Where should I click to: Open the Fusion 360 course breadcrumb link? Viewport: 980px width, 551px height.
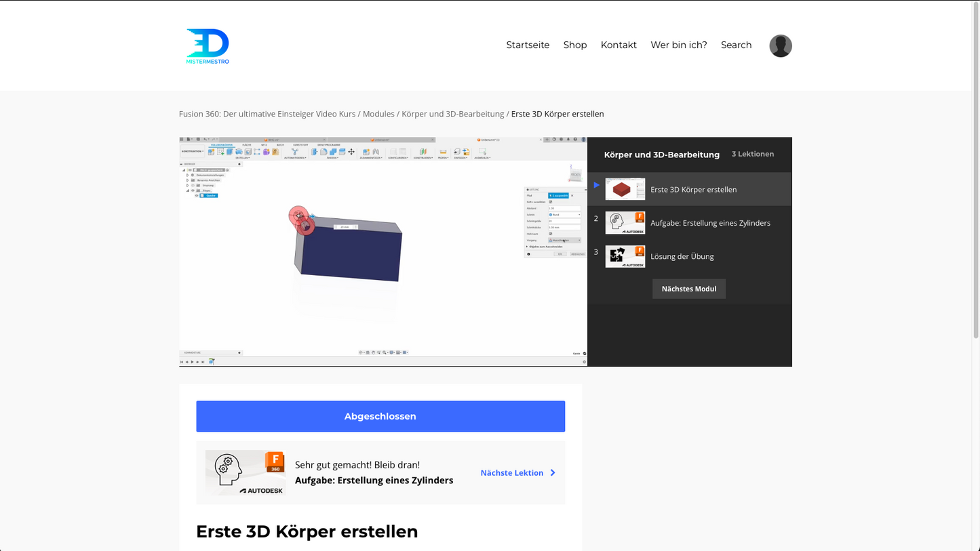click(x=267, y=114)
